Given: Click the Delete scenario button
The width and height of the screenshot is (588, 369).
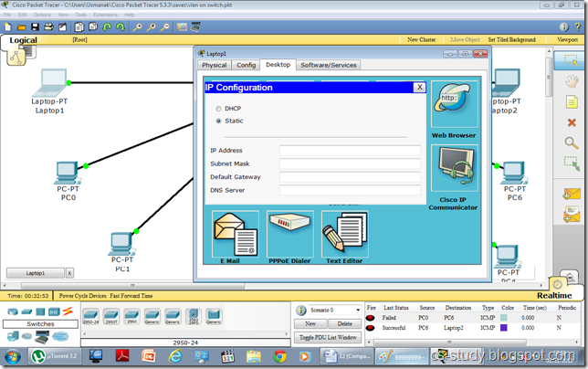Looking at the screenshot, I should tap(344, 323).
